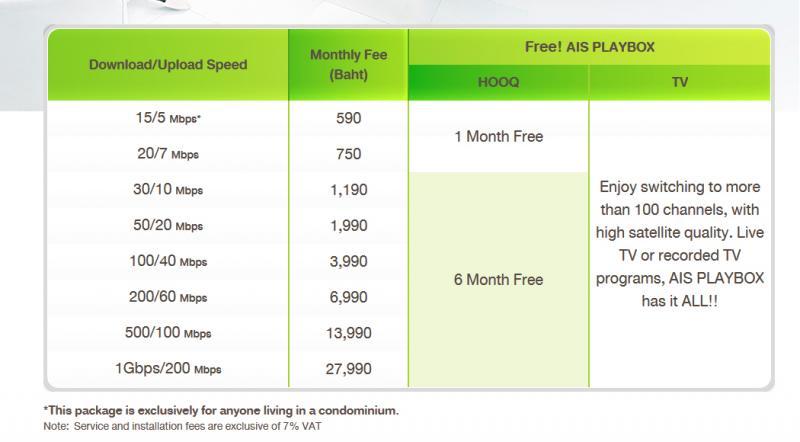
Task: Click the AIS PLAYBOX TV channels description
Action: (680, 243)
